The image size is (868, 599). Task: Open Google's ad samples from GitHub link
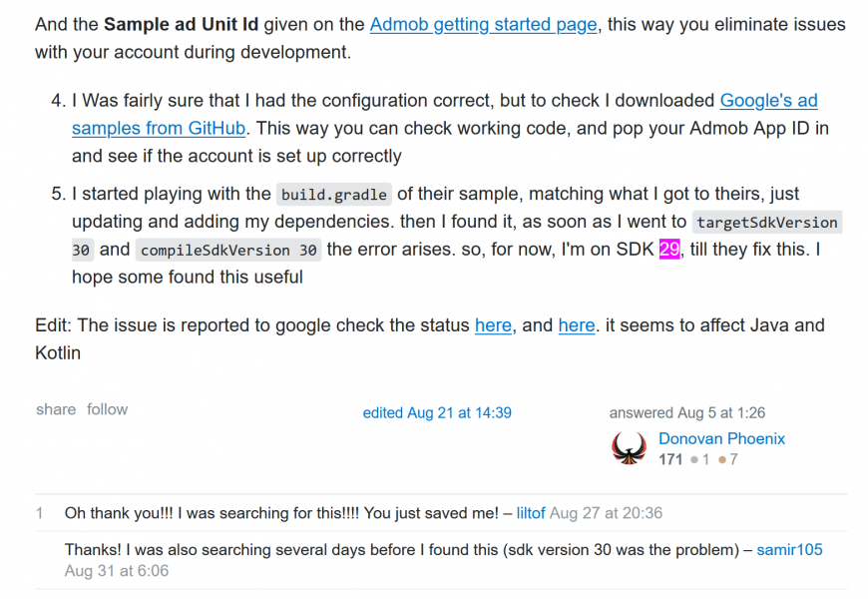click(x=768, y=100)
